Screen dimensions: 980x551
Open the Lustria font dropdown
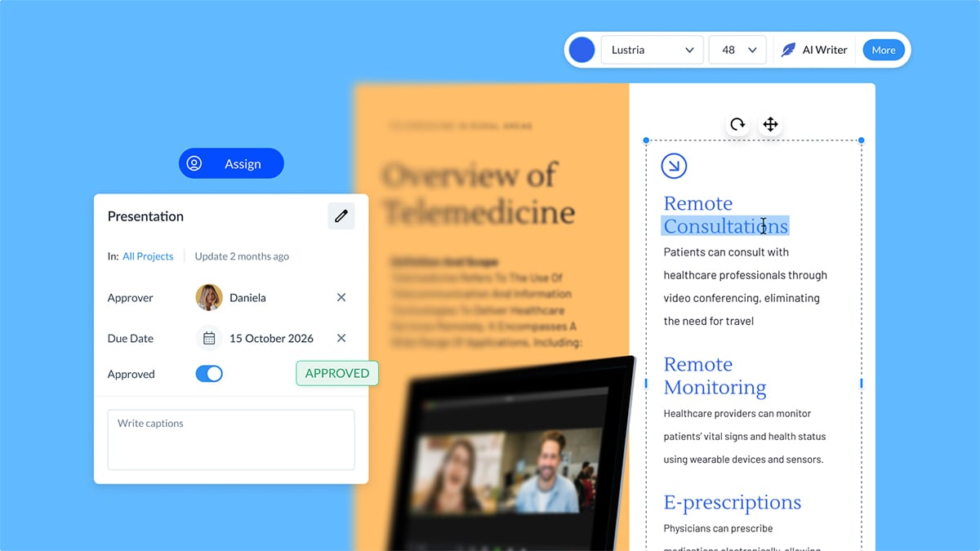(x=653, y=50)
